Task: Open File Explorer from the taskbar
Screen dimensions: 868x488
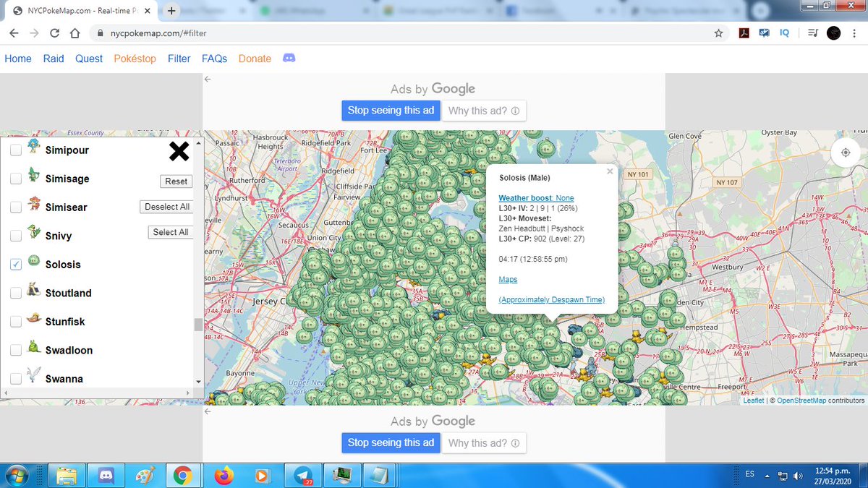Action: coord(67,475)
